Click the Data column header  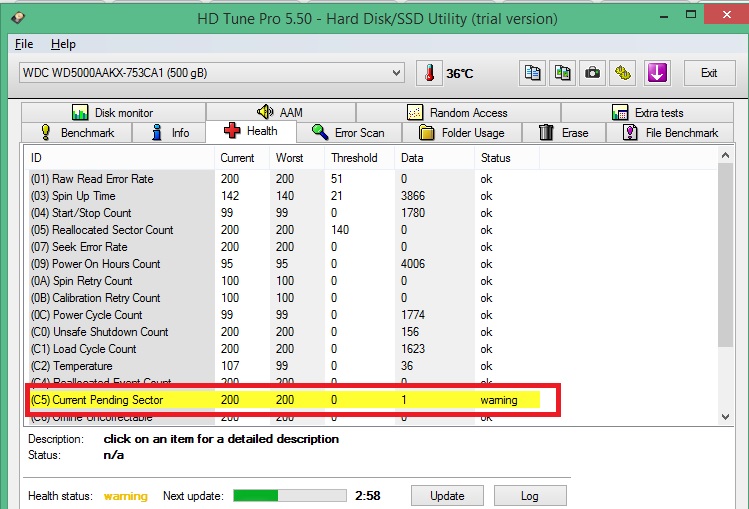click(x=434, y=158)
